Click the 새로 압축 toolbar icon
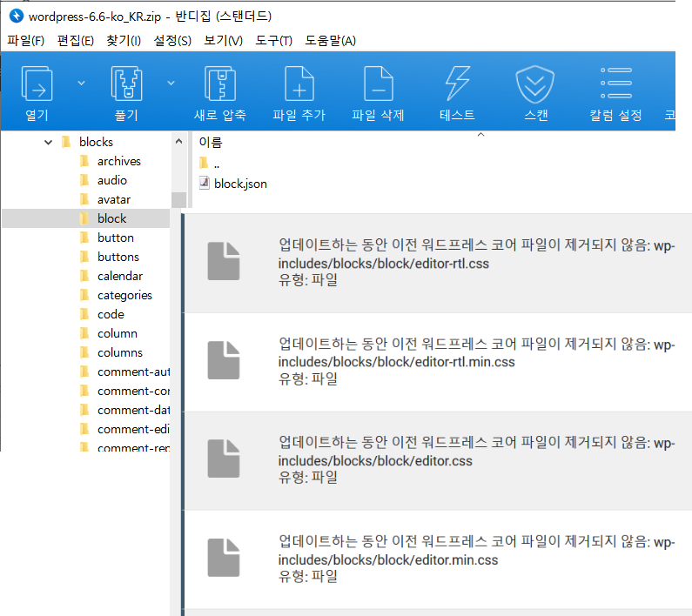The height and width of the screenshot is (616, 692). click(219, 84)
